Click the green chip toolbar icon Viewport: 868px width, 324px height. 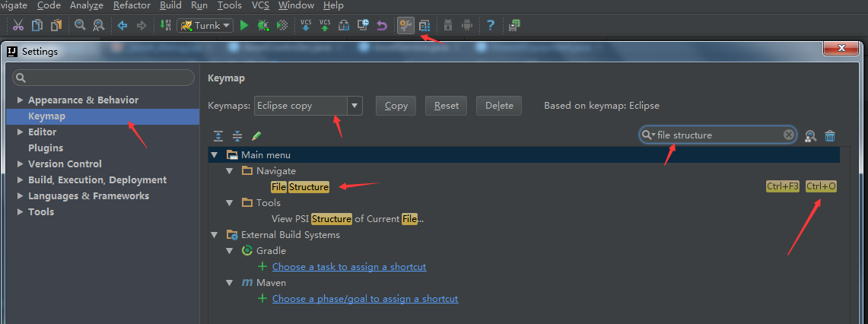pos(515,25)
